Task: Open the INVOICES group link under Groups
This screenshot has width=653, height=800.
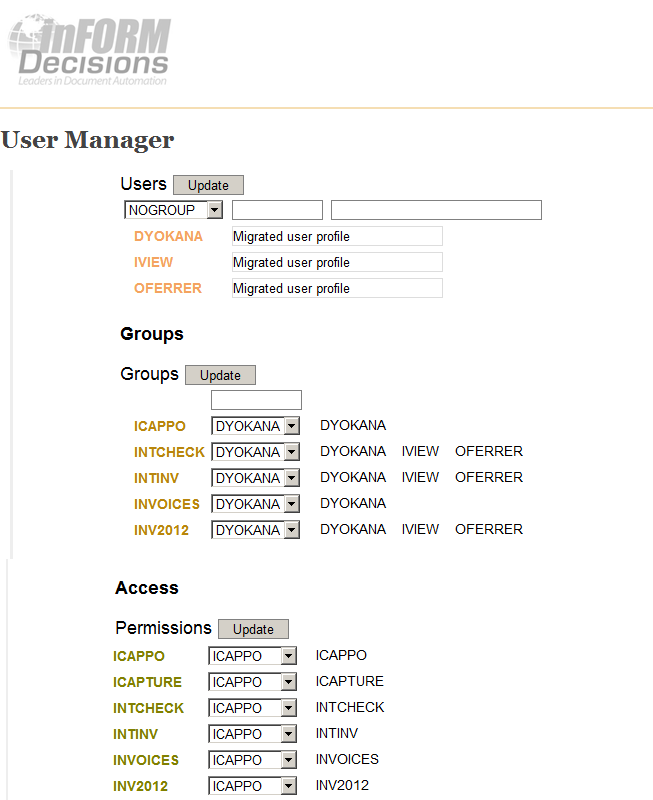Action: click(x=167, y=504)
